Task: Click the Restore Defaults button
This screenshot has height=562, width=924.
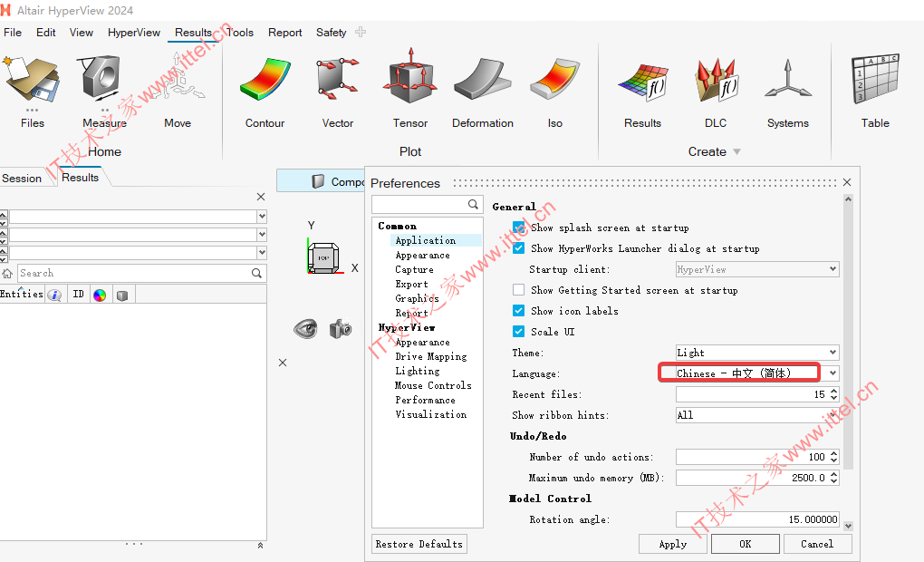Action: point(419,544)
